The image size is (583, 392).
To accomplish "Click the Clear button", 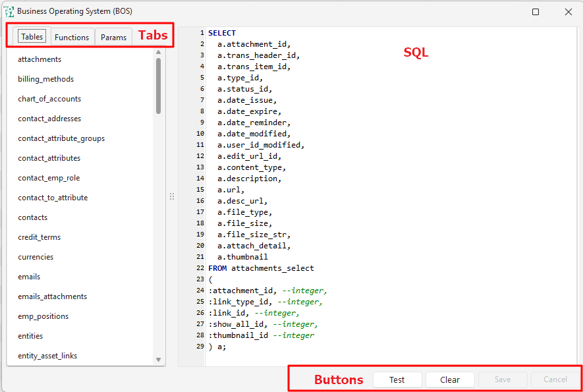I will [x=450, y=379].
